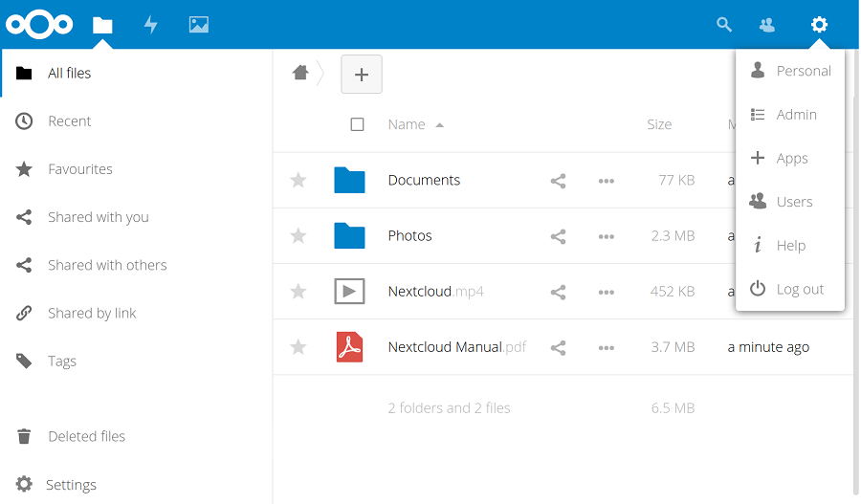Collapse the settings gear menu
Viewport: 861px width, 504px height.
pyautogui.click(x=819, y=25)
